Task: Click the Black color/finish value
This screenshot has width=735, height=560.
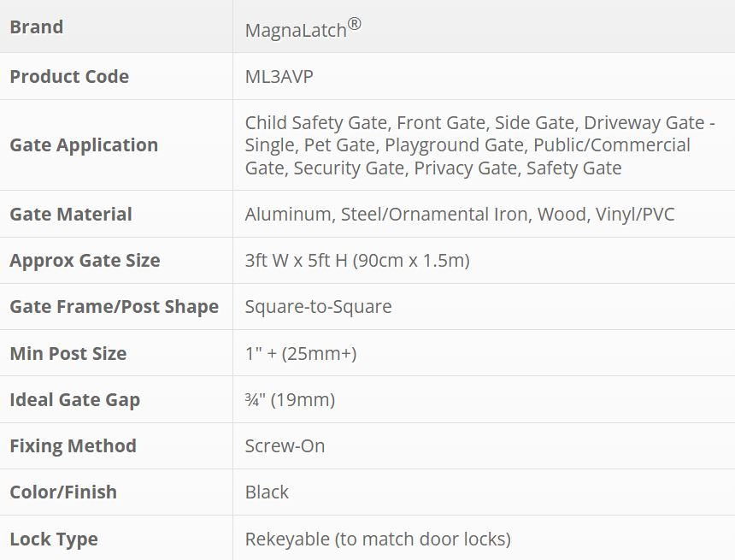Action: pos(267,492)
